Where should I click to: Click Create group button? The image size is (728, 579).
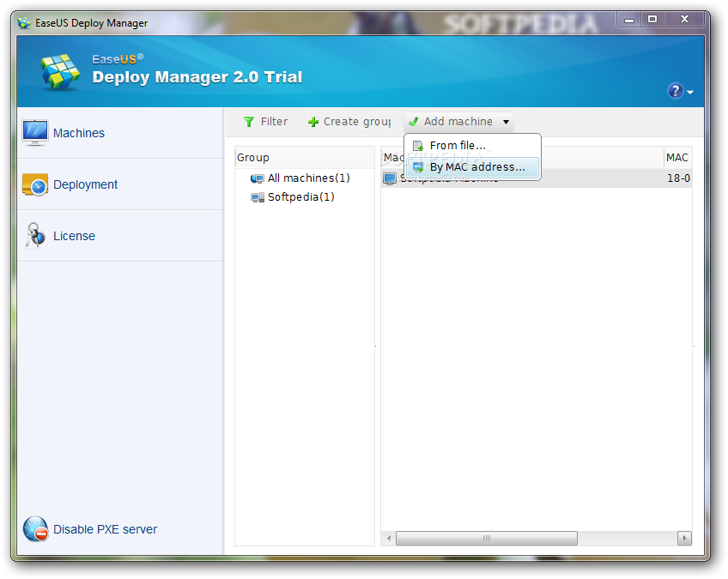pyautogui.click(x=349, y=122)
